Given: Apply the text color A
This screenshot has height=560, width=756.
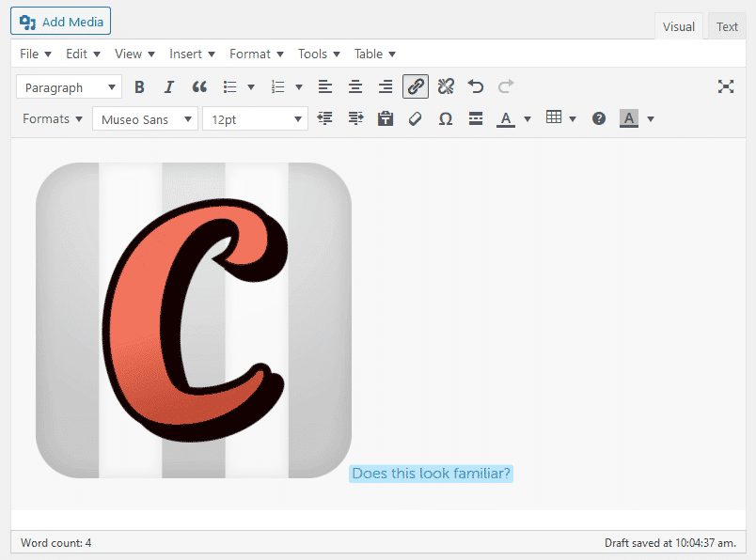Looking at the screenshot, I should click(x=505, y=118).
